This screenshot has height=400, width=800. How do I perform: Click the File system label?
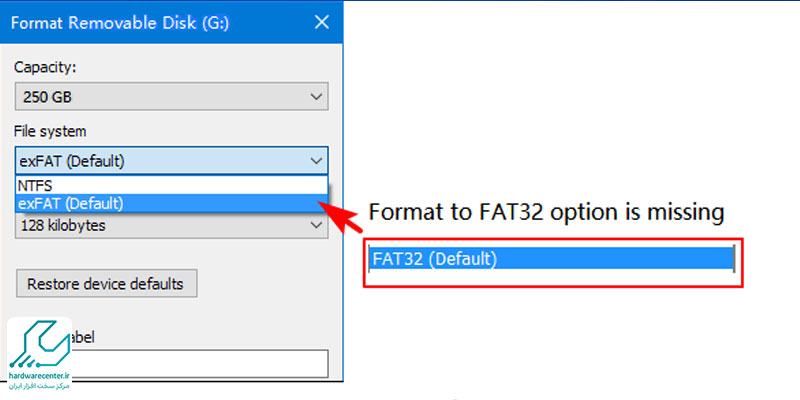tap(49, 131)
